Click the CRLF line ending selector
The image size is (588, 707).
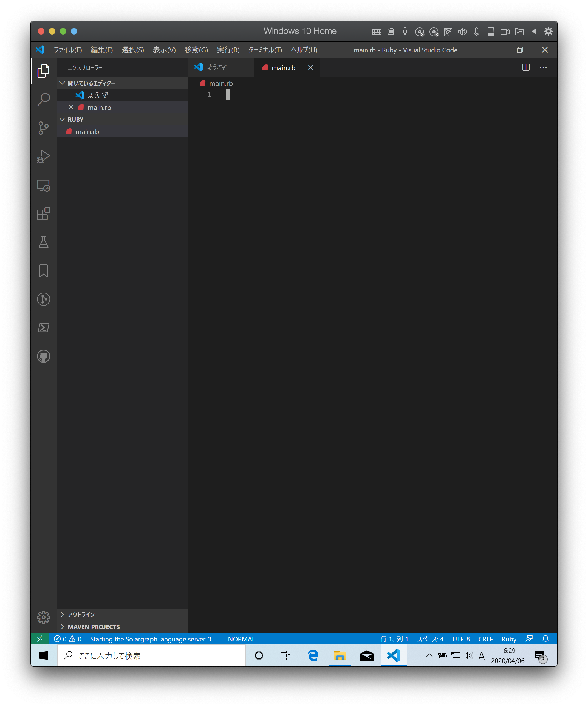(485, 639)
